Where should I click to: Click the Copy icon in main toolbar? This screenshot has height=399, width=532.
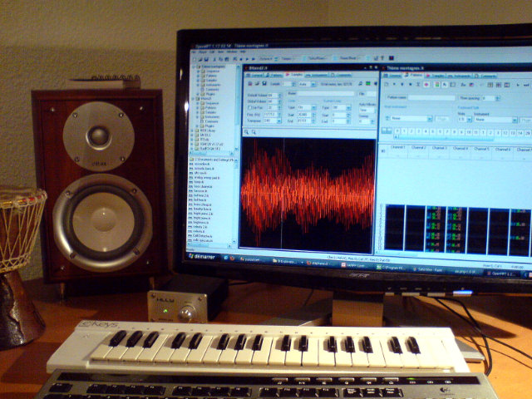221,59
